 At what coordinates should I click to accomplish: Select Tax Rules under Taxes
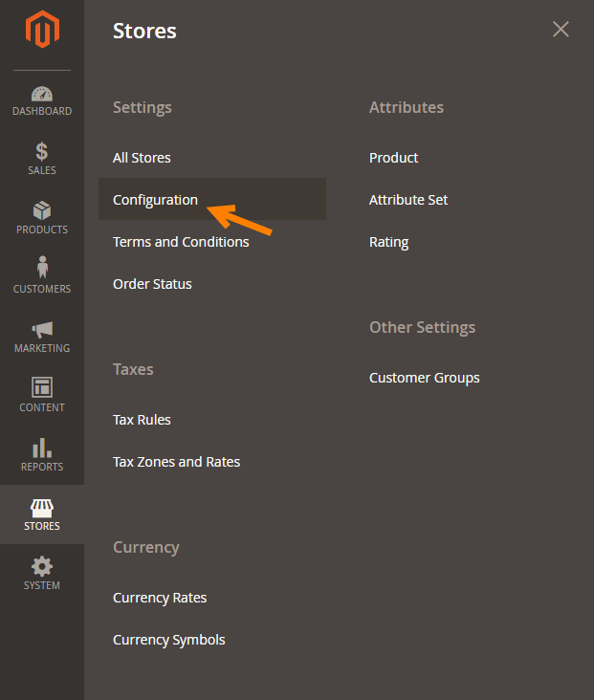(142, 420)
